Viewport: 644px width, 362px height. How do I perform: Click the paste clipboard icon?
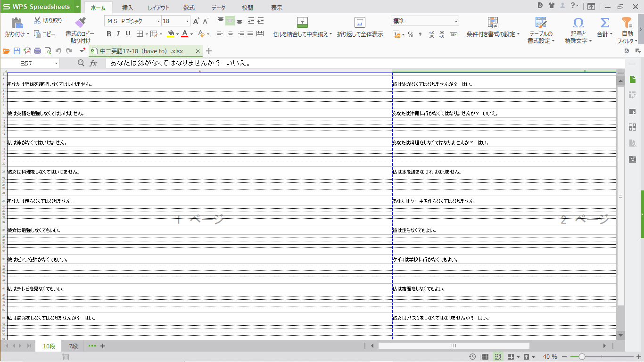(17, 23)
